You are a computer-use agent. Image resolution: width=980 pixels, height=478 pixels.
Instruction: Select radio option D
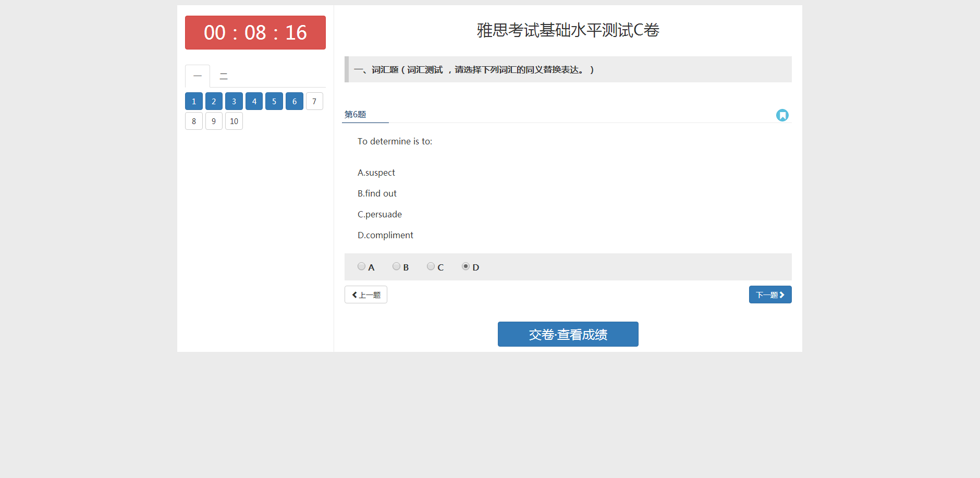click(465, 266)
